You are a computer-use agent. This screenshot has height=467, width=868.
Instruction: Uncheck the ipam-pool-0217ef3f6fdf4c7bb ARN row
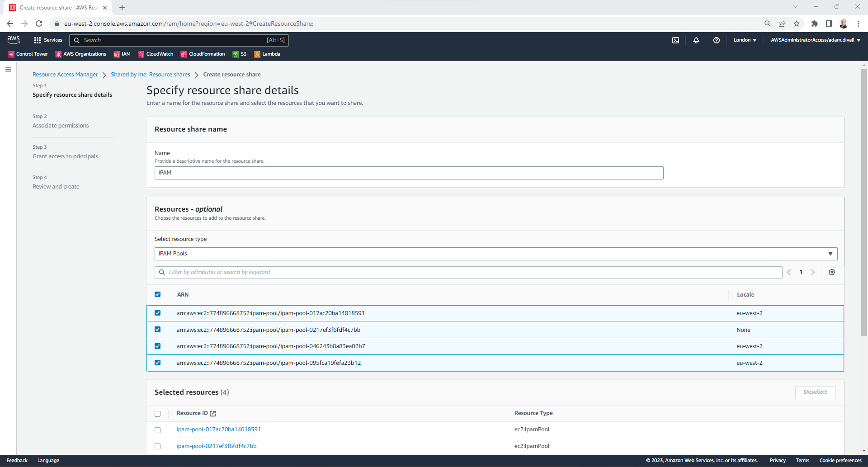158,330
